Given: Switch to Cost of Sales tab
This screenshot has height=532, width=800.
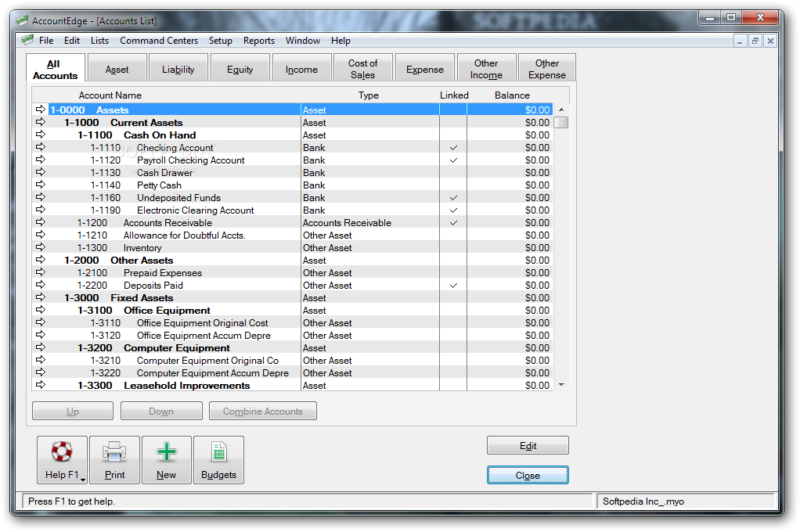Looking at the screenshot, I should click(362, 69).
